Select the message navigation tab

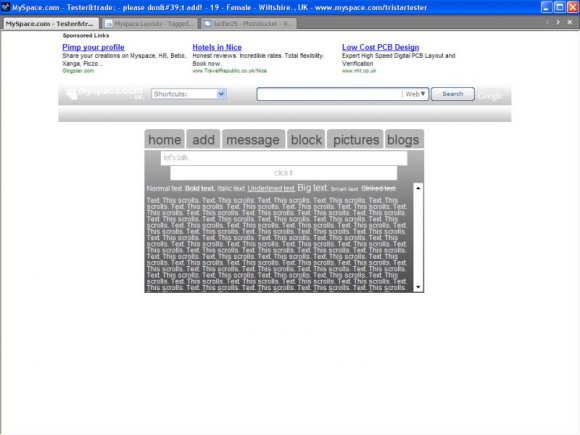coord(253,139)
